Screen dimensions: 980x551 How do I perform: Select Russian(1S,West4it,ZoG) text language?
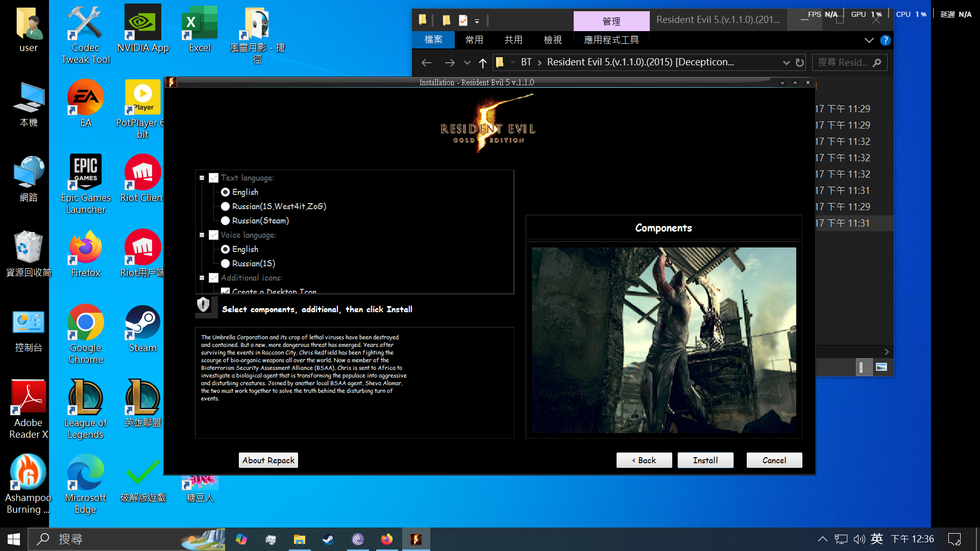225,207
